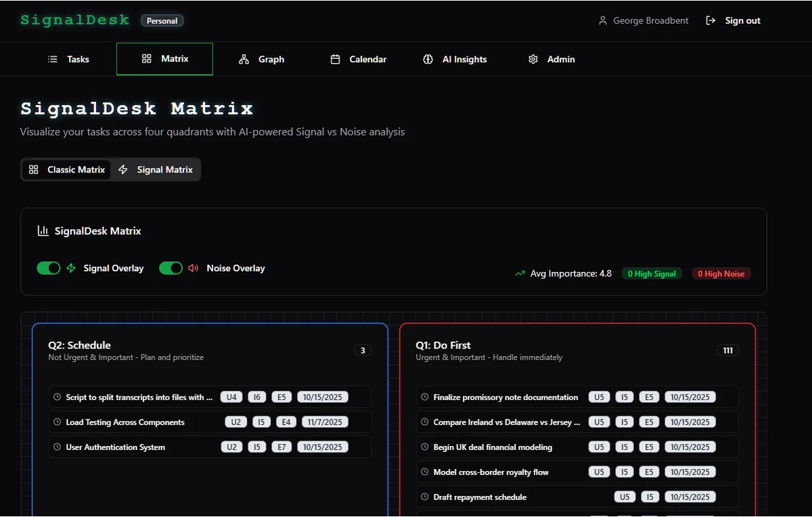812x517 pixels.
Task: Click the Q1 task count badge 111
Action: click(728, 351)
